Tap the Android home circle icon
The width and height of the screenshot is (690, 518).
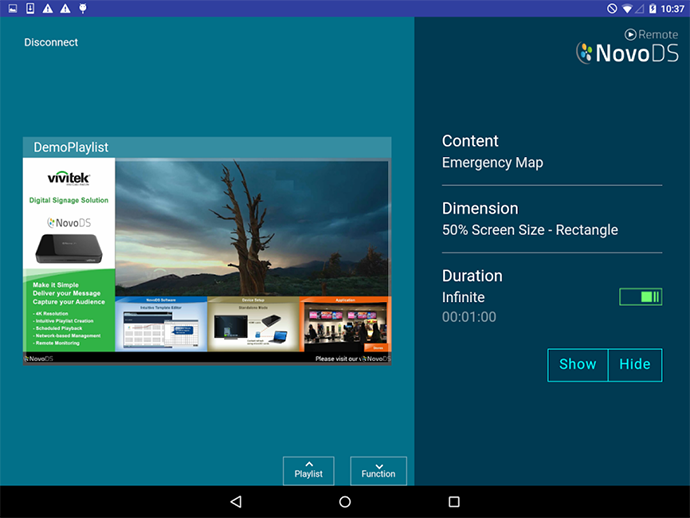point(345,502)
